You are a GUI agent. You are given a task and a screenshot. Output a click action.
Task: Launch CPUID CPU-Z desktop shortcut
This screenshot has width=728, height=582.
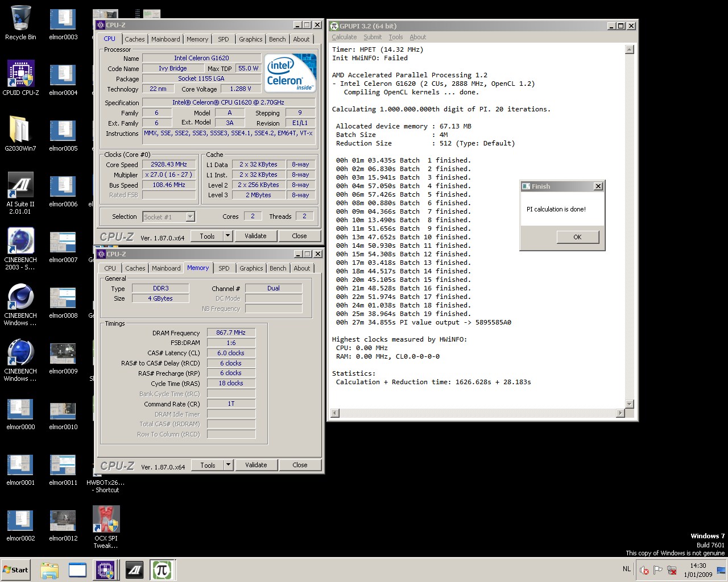tap(20, 78)
